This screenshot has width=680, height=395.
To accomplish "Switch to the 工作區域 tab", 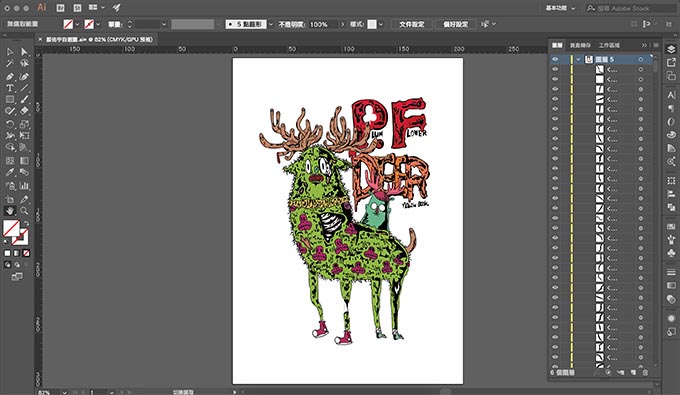I will click(609, 45).
